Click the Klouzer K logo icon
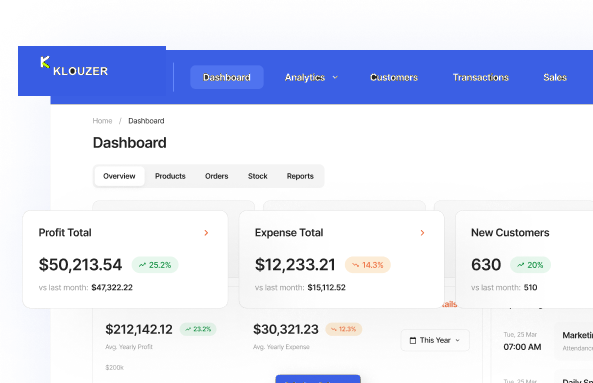Screen dimensions: 593x383 tap(45, 62)
